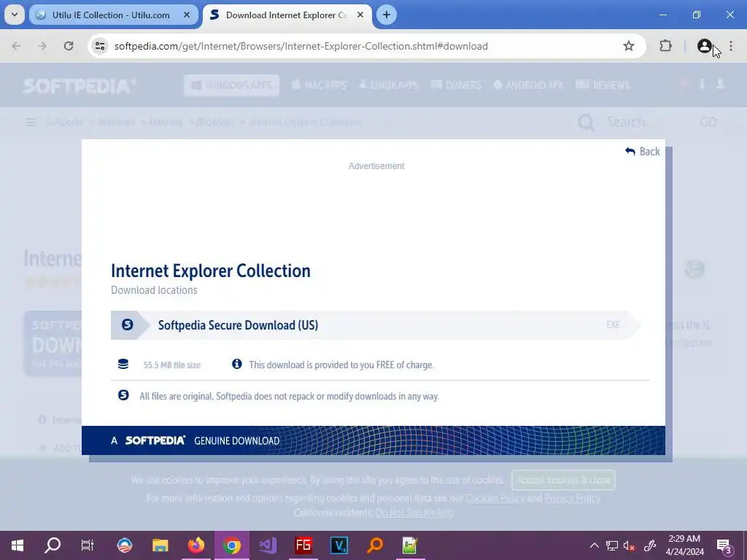Open the Reviews section
This screenshot has width=747, height=560.
click(x=603, y=85)
